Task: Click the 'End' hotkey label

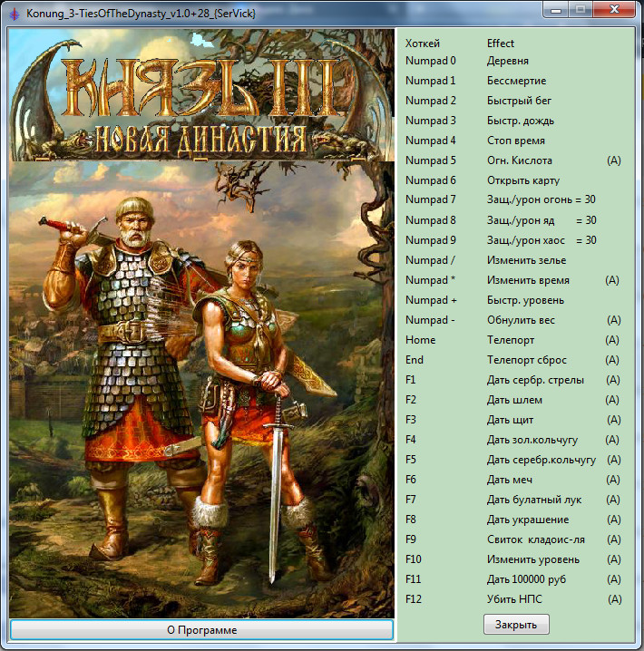Action: click(x=415, y=360)
